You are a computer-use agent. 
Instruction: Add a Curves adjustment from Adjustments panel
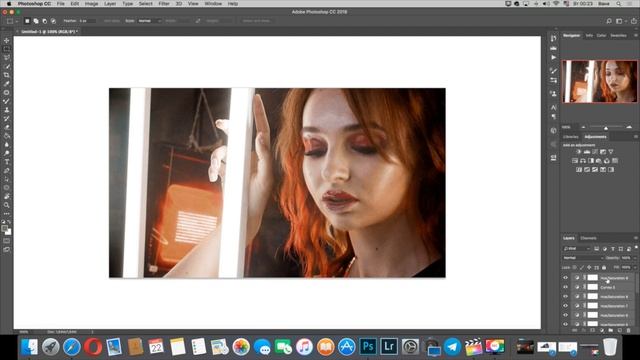[x=595, y=152]
